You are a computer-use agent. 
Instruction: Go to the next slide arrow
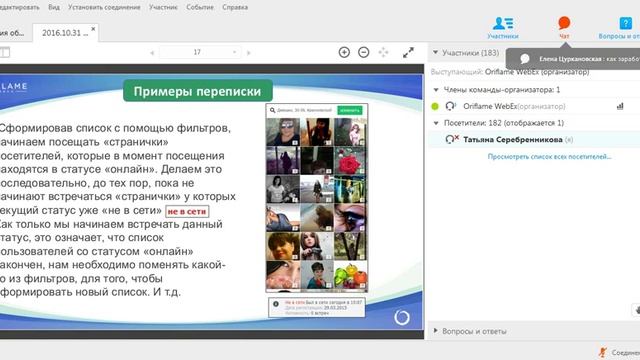pos(249,53)
